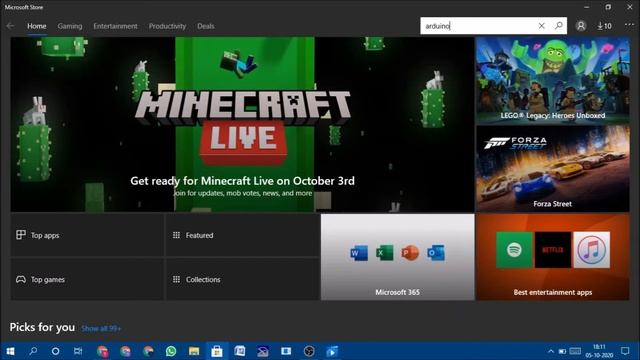Open the LEGO Legacy: Heroes Unboxed tile
The width and height of the screenshot is (640, 360).
pyautogui.click(x=553, y=80)
